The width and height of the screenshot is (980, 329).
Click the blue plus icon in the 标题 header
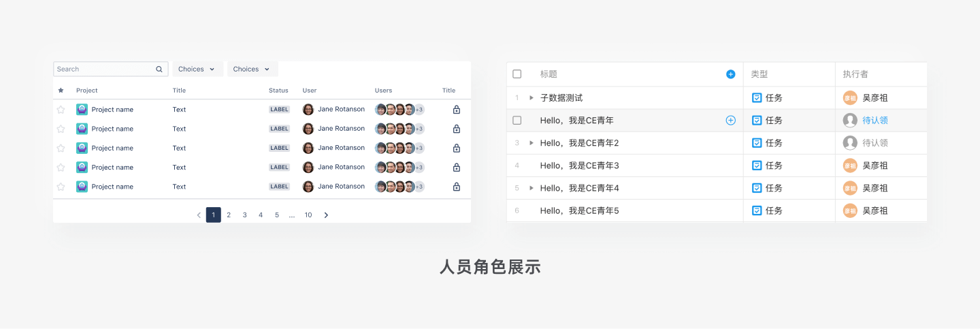point(730,74)
